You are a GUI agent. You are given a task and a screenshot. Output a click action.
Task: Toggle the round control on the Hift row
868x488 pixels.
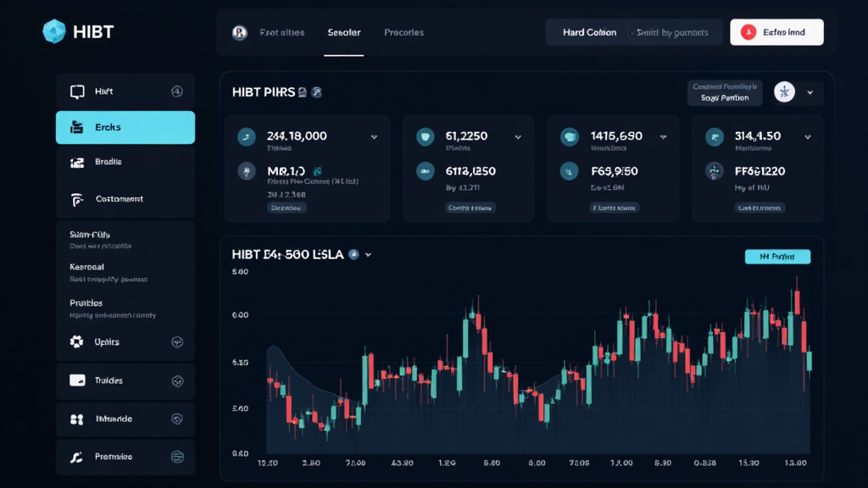point(177,91)
